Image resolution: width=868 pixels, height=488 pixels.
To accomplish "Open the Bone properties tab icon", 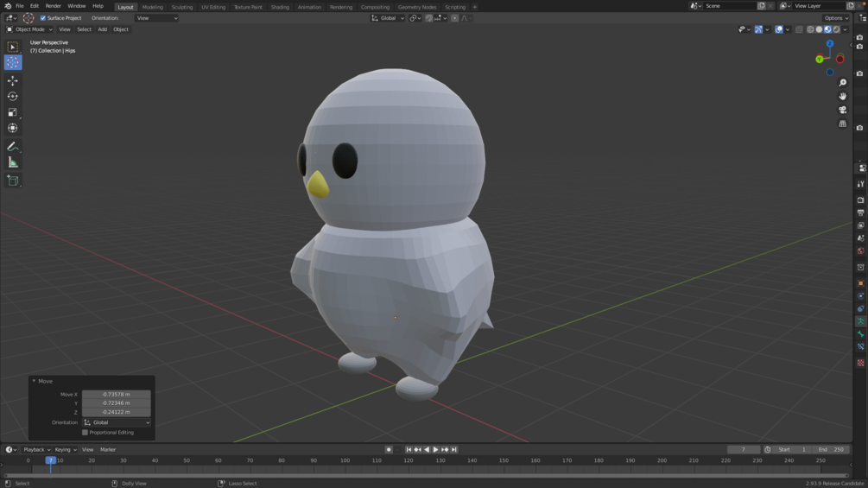I will [x=861, y=334].
